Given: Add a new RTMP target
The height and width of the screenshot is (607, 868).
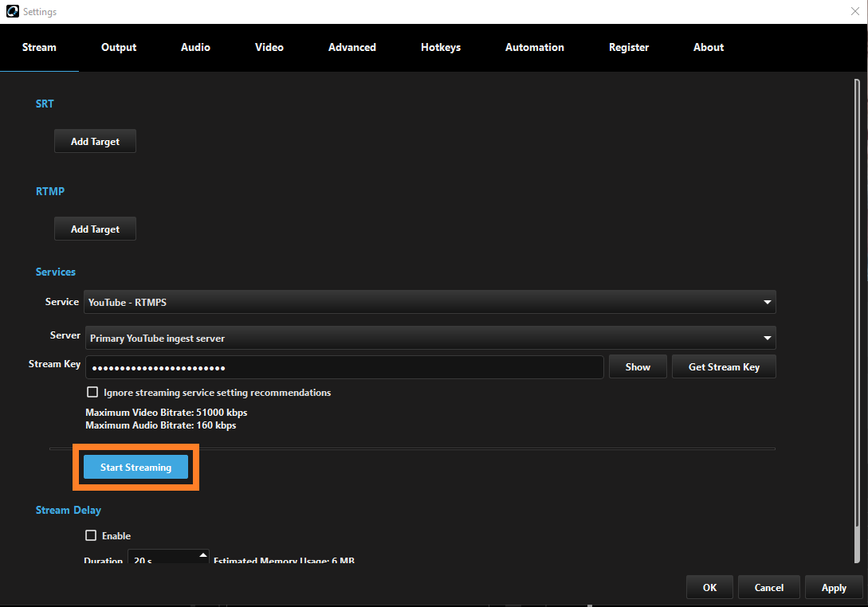Looking at the screenshot, I should [x=95, y=229].
